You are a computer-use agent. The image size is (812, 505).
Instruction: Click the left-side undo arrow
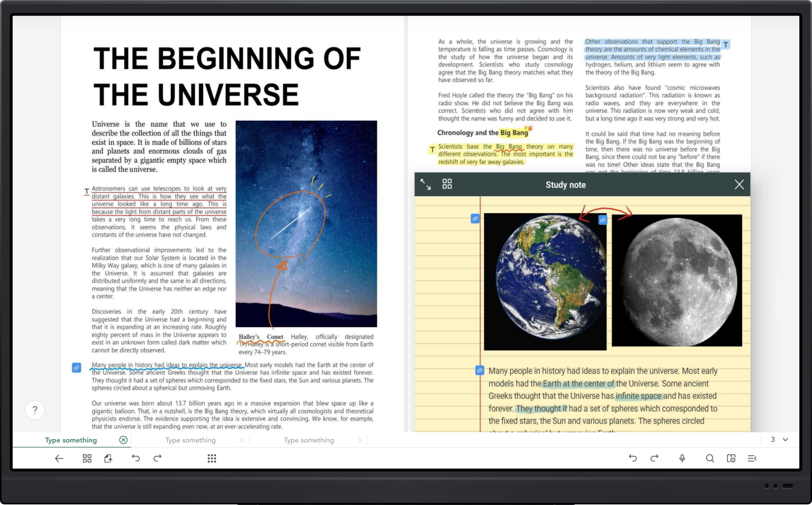point(136,458)
